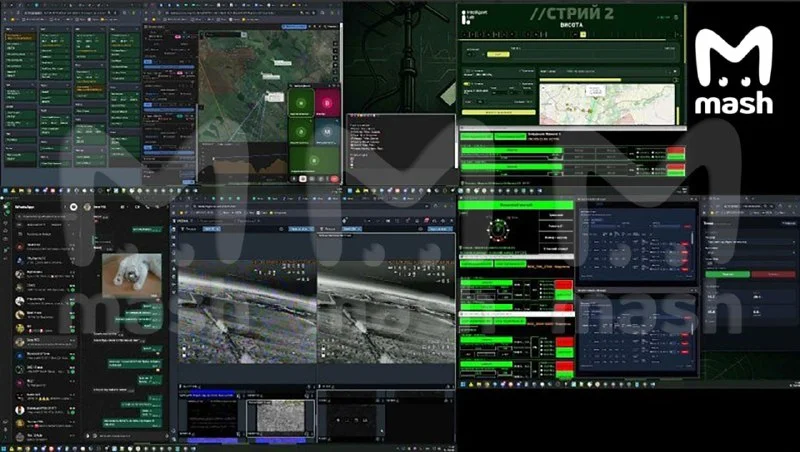Viewport: 800px width, 452px height.
Task: Focus the WhatsApp chat search field
Action: pyautogui.click(x=45, y=216)
